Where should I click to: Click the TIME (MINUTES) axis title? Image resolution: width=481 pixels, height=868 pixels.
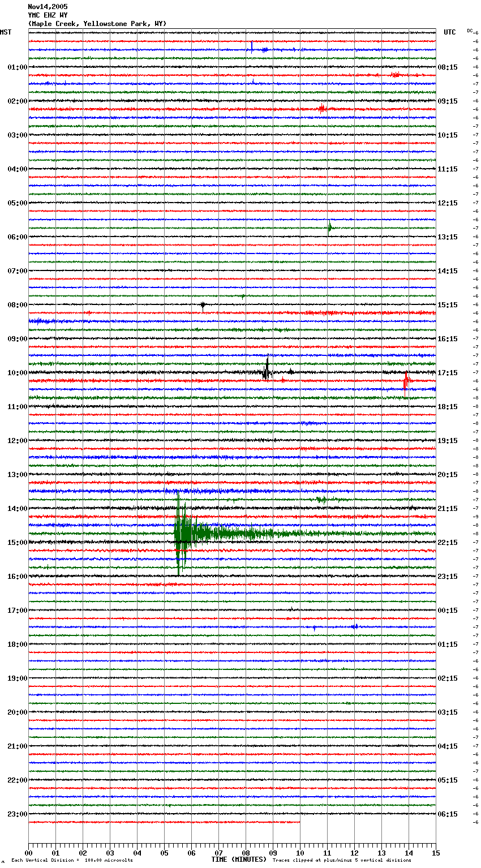point(239,860)
